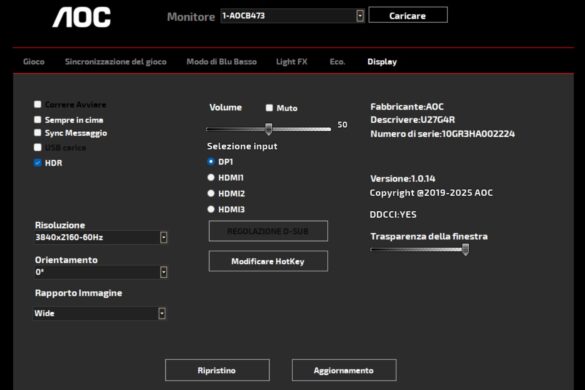Click the Regolazione D-SUB button
The width and height of the screenshot is (585, 390).
268,231
